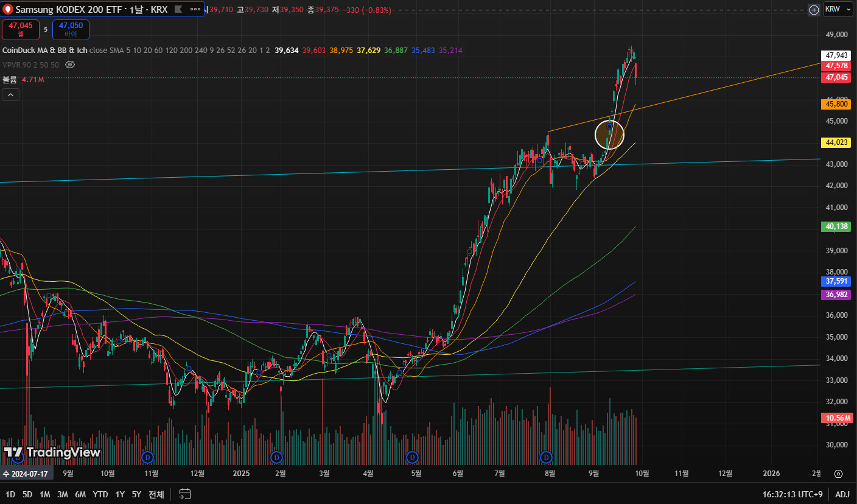857x504 pixels.
Task: Click the red 47,578 price label
Action: tap(837, 66)
